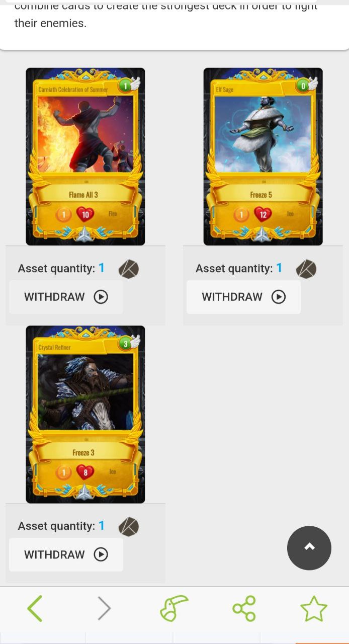Withdraw the Elf Sage card
This screenshot has width=349, height=644.
point(243,297)
